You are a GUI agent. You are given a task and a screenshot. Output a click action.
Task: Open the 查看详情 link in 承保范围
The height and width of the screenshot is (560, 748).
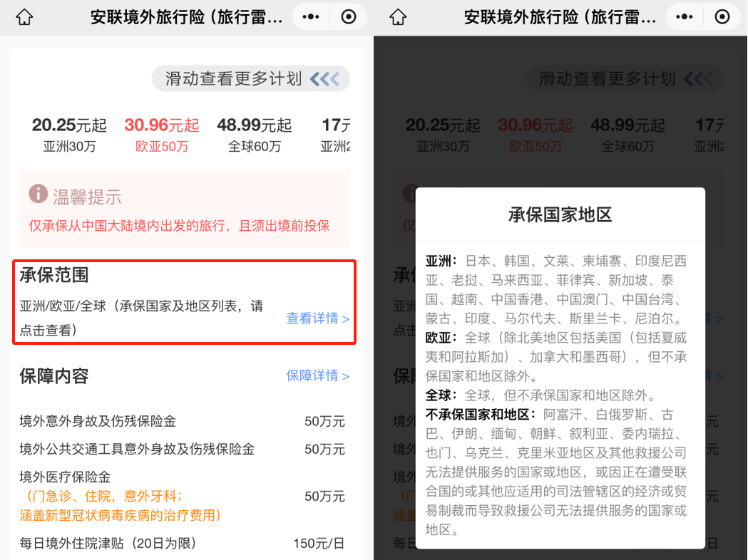click(x=312, y=318)
